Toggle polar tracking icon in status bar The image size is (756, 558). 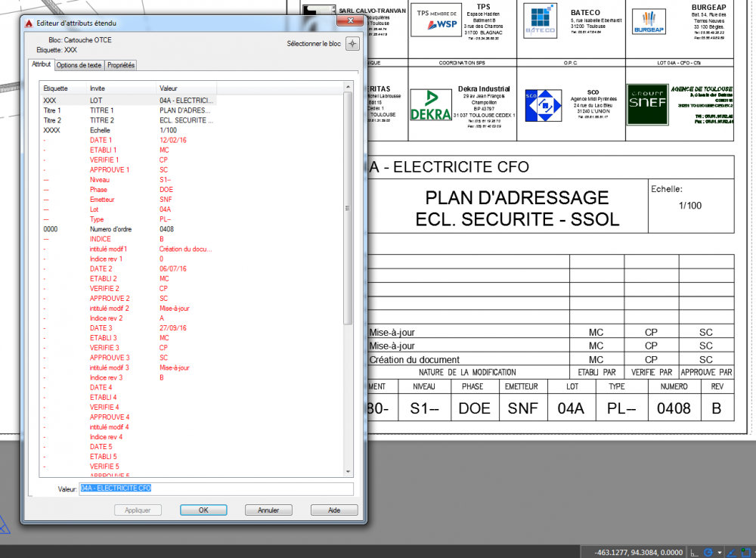pyautogui.click(x=708, y=553)
